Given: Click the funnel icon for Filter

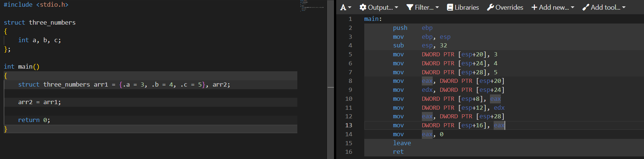Looking at the screenshot, I should coord(410,7).
